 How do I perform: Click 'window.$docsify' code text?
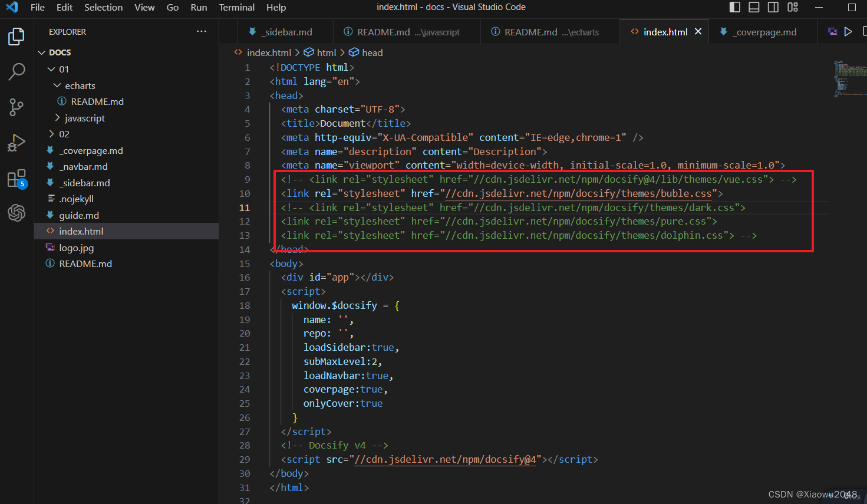(334, 305)
